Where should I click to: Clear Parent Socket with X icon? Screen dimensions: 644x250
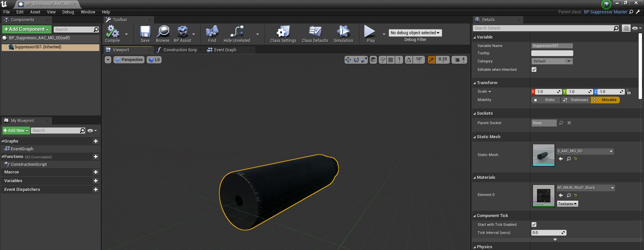pos(569,123)
